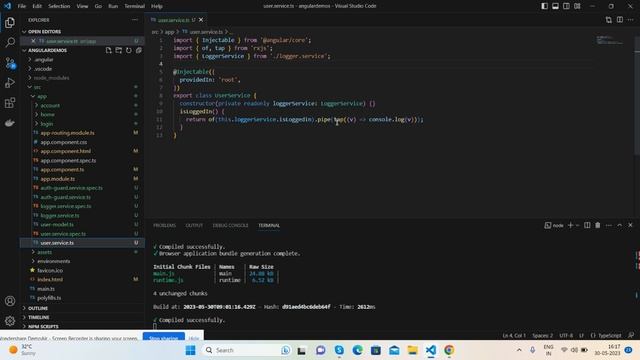Select the node terminal instance
The width and height of the screenshot is (640, 360).
[554, 225]
